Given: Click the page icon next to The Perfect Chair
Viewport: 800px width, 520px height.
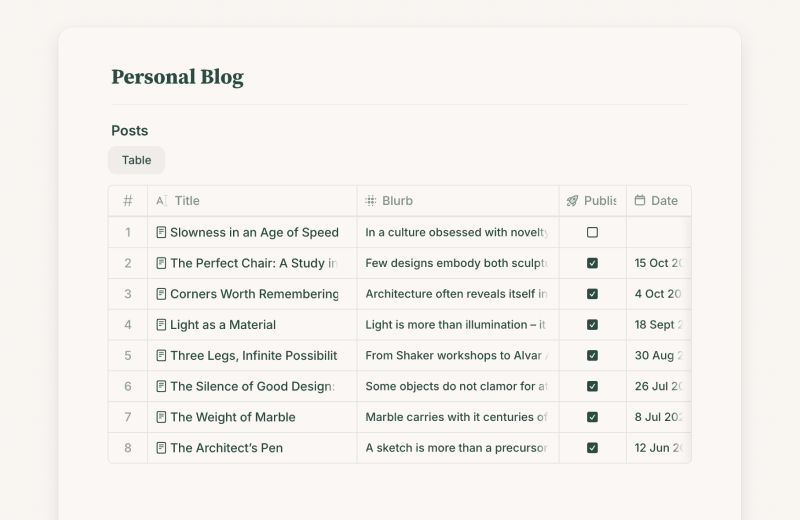Looking at the screenshot, I should point(161,263).
